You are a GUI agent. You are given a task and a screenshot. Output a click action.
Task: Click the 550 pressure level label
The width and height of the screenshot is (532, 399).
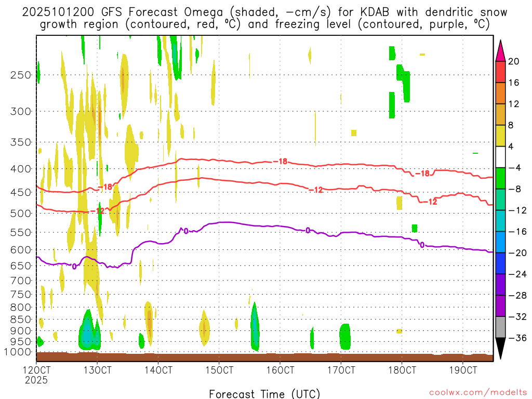pyautogui.click(x=21, y=232)
